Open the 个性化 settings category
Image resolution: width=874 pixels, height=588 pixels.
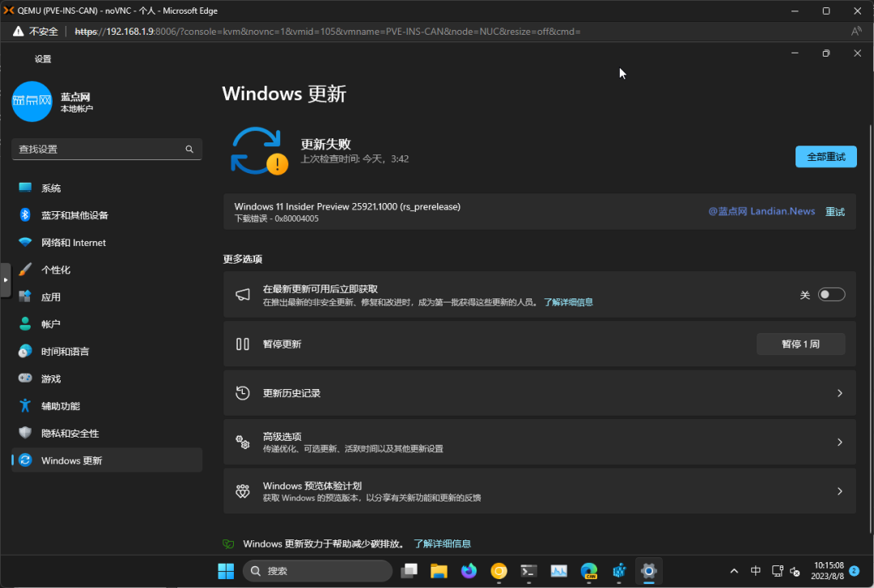(x=107, y=270)
